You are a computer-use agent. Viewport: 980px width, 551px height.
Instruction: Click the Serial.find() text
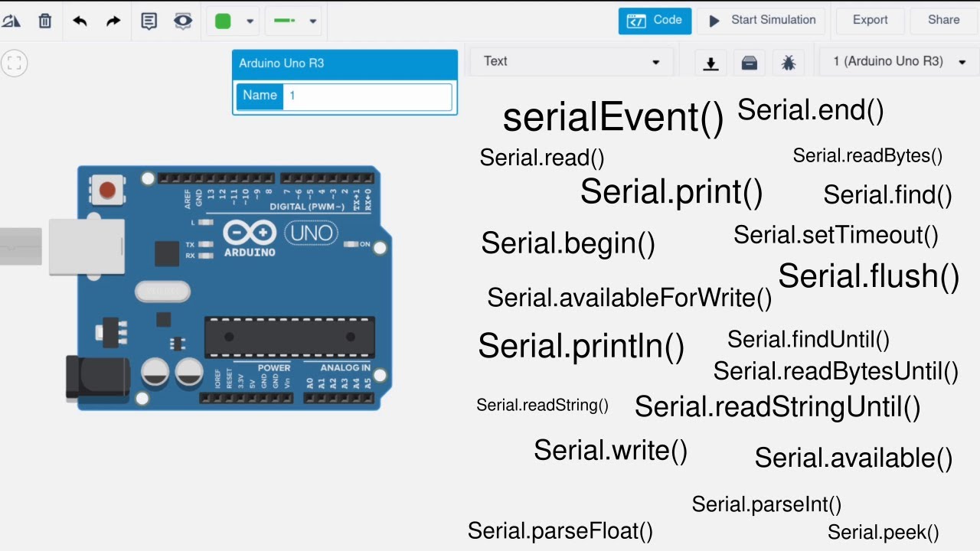[x=888, y=194]
